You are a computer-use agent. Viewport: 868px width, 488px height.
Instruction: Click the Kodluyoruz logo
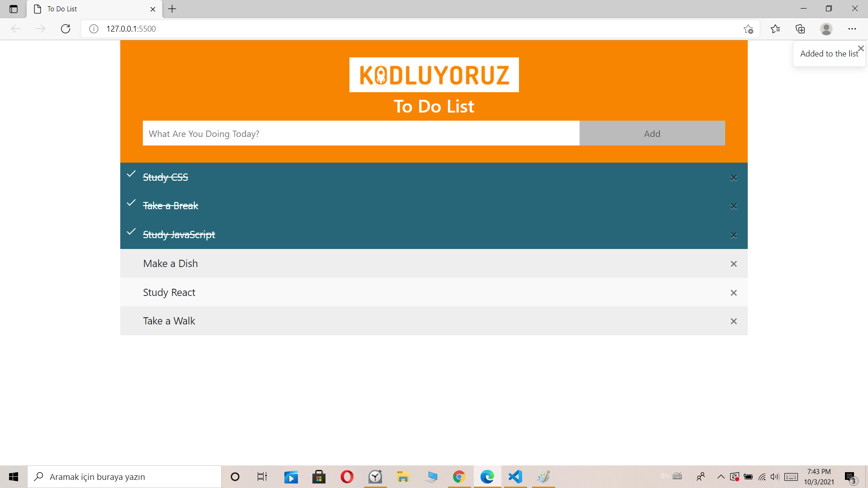tap(434, 75)
